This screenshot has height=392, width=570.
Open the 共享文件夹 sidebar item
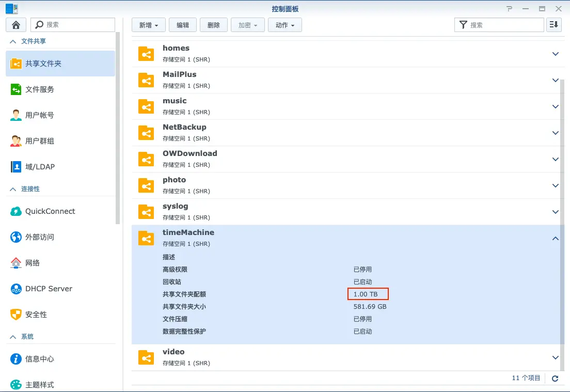coord(60,64)
